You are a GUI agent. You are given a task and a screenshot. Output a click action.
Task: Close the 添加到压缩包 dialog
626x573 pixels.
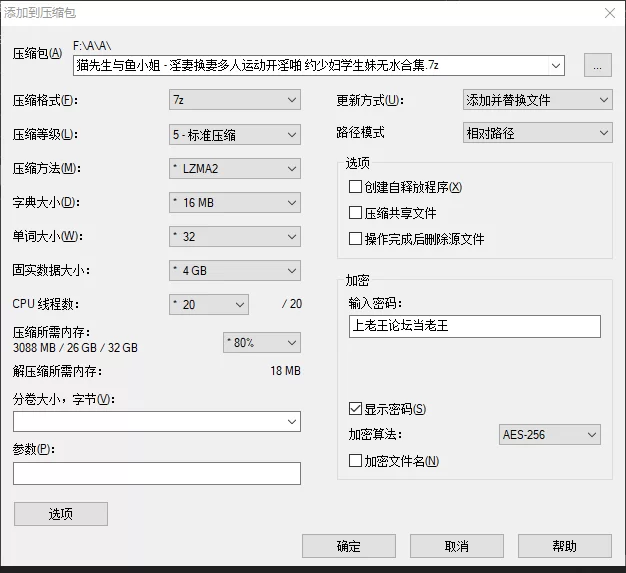tap(610, 13)
